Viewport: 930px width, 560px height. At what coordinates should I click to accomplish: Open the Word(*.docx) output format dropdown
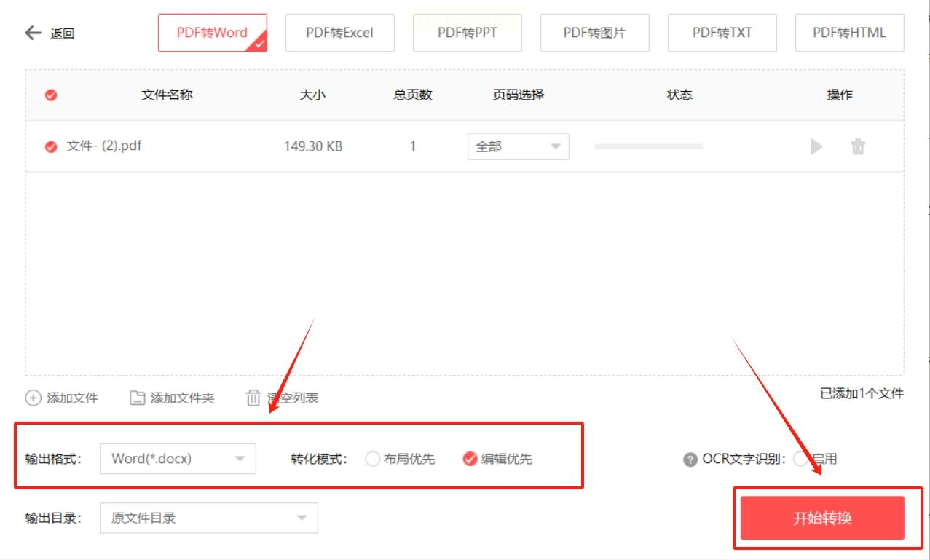point(178,459)
